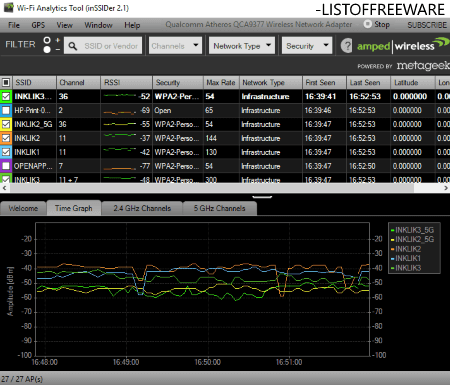Select the OPENAPP network SSID cell

pos(34,166)
